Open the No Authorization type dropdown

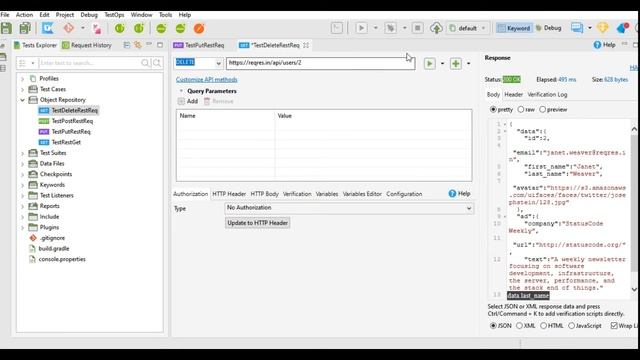point(349,208)
